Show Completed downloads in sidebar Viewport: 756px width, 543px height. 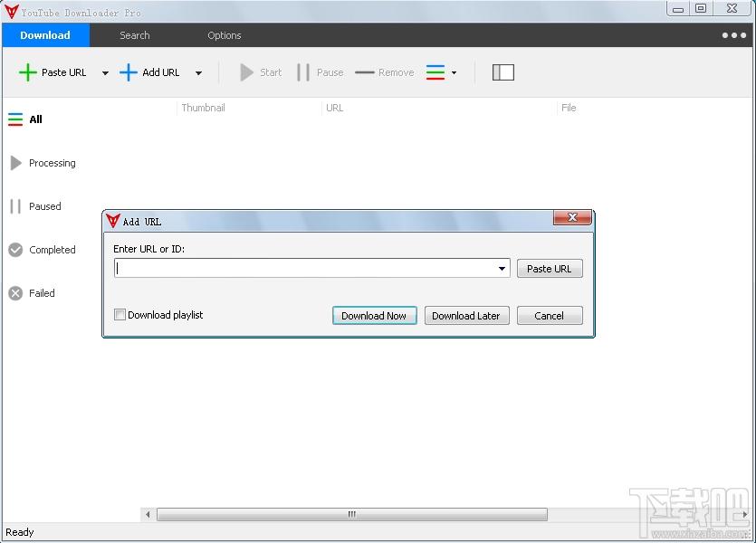43,250
